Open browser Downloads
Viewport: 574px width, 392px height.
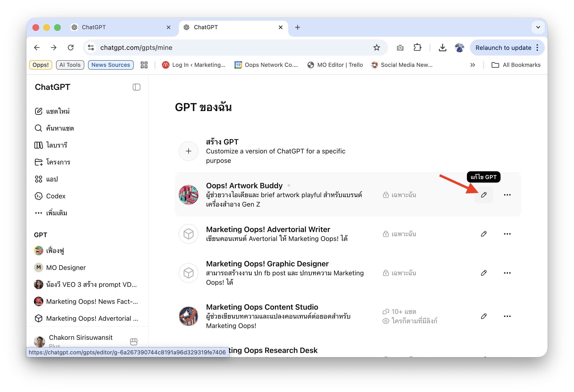[x=442, y=48]
